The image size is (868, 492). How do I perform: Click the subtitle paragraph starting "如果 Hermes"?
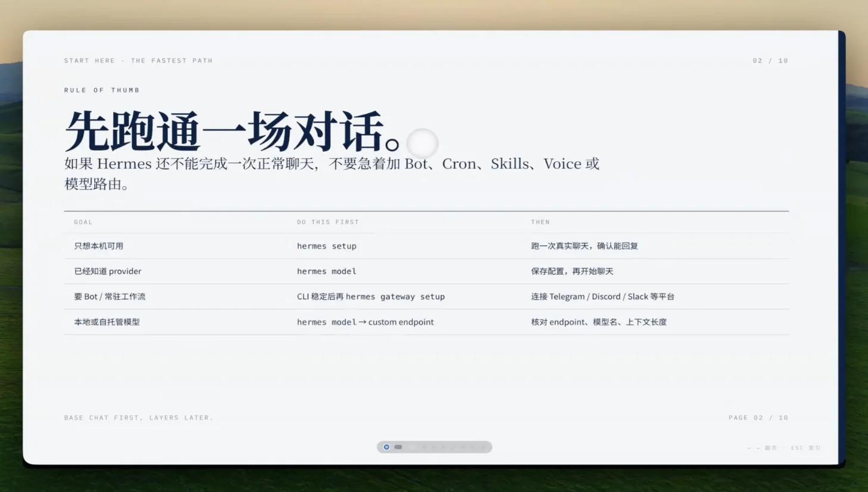[332, 173]
